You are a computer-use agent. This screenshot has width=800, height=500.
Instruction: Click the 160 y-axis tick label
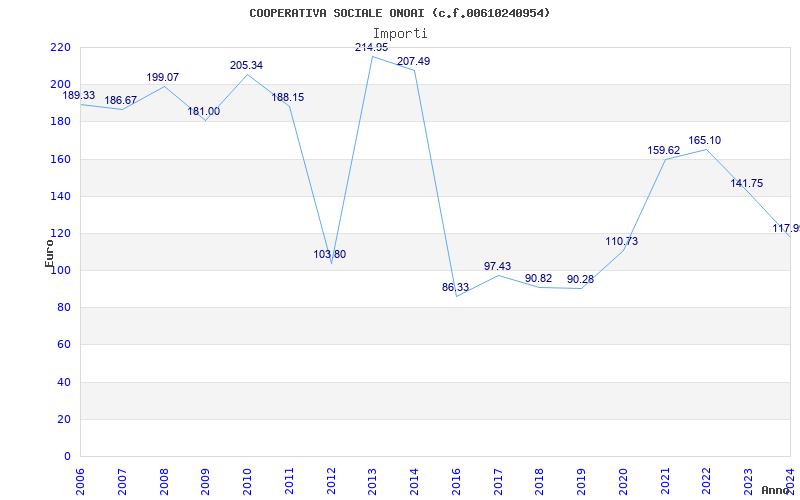[x=60, y=159]
